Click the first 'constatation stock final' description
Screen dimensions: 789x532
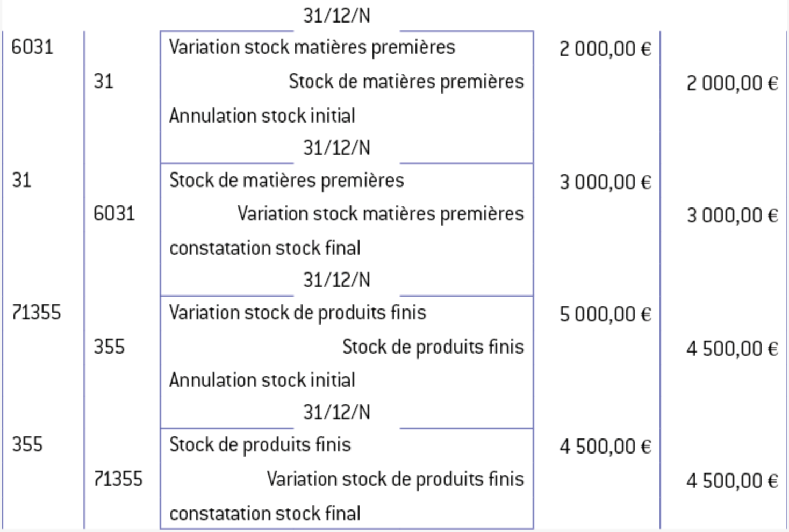pyautogui.click(x=264, y=248)
